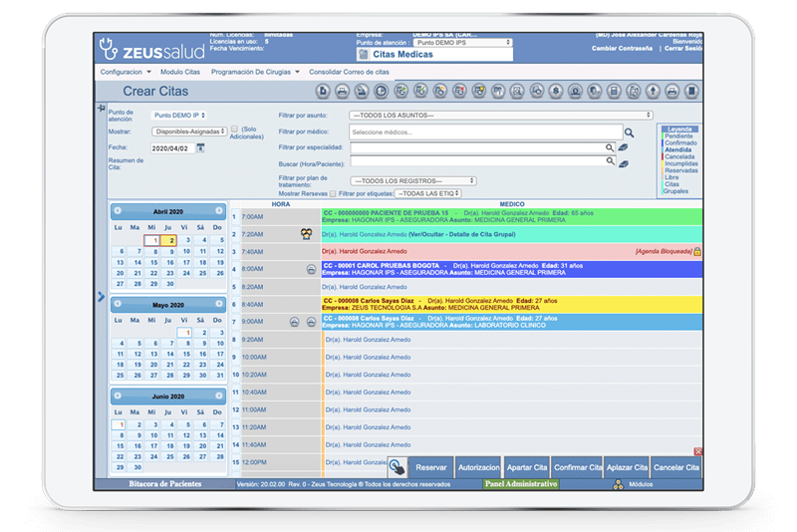Open Programación De Cirugías menu
Image resolution: width=797 pixels, height=532 pixels.
256,72
